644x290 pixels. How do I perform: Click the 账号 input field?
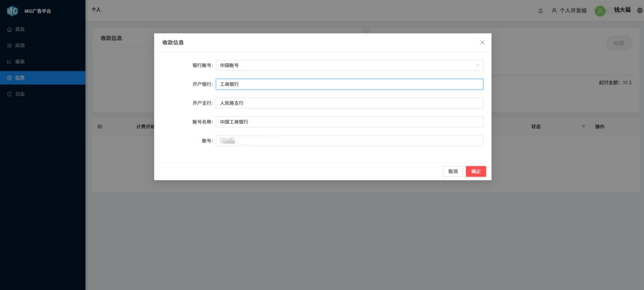349,141
